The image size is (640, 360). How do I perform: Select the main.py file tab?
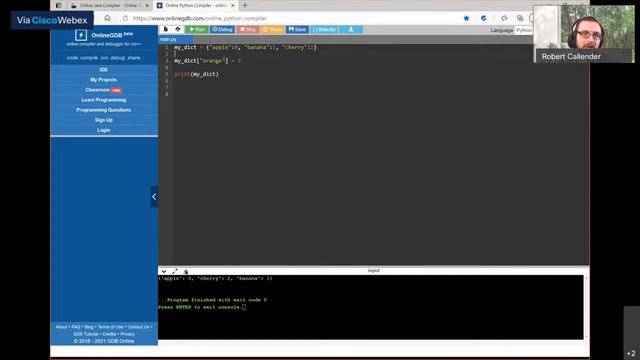point(168,39)
